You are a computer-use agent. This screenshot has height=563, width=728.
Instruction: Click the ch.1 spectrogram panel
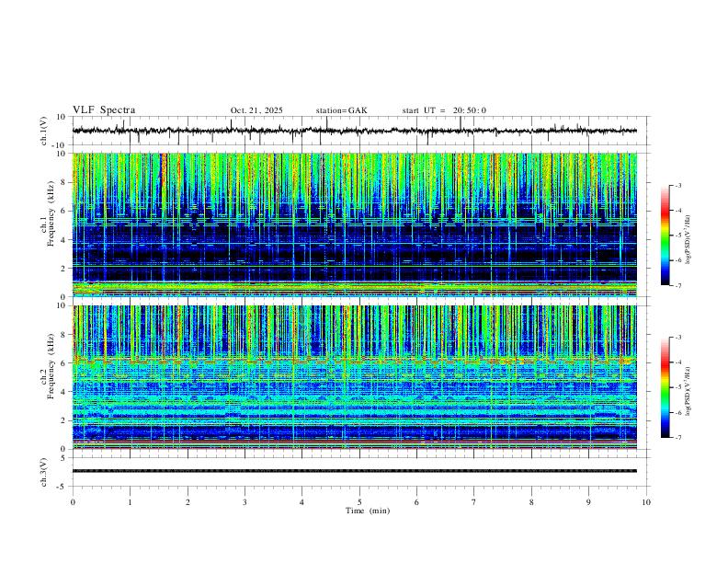point(354,224)
